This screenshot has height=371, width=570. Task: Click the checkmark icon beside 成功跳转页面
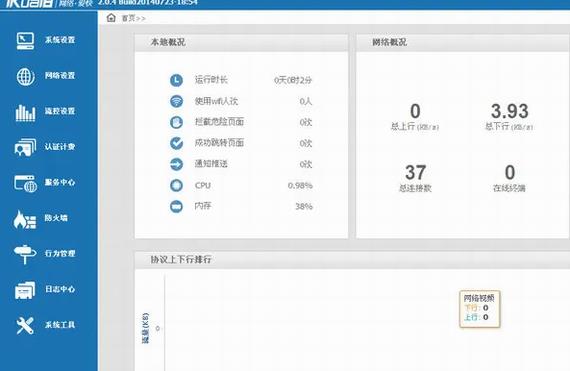click(x=177, y=143)
